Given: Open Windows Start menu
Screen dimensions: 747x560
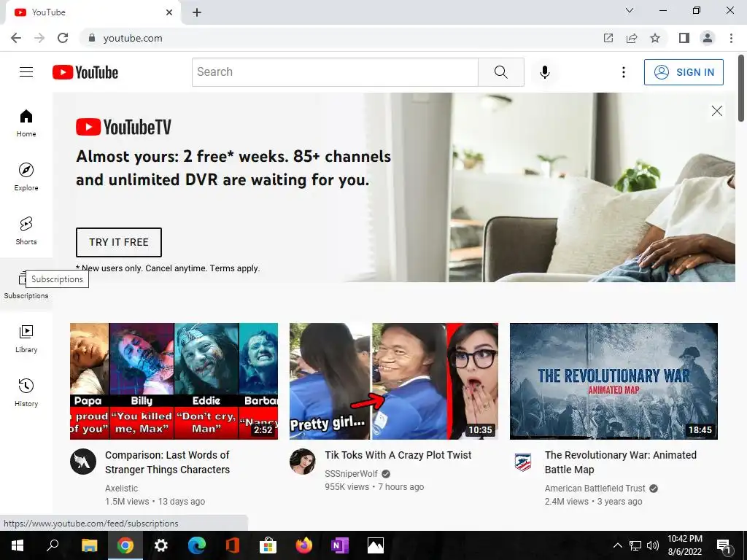Looking at the screenshot, I should click(18, 545).
